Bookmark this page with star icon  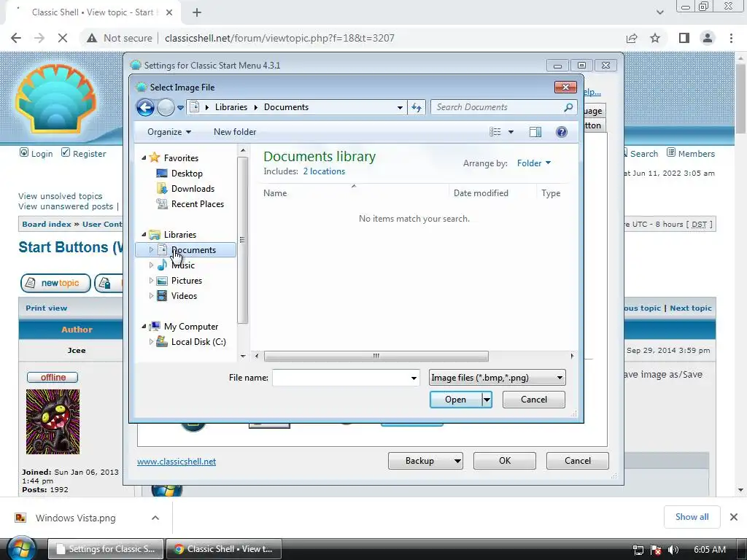pyautogui.click(x=655, y=38)
